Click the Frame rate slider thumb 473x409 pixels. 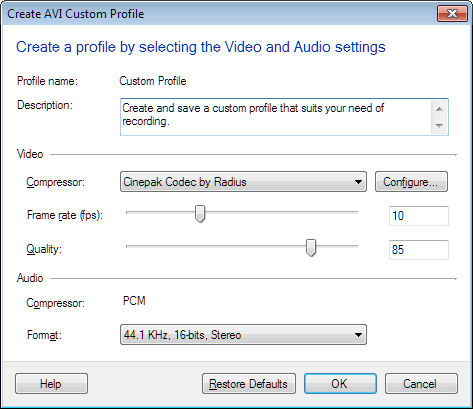[x=200, y=214]
